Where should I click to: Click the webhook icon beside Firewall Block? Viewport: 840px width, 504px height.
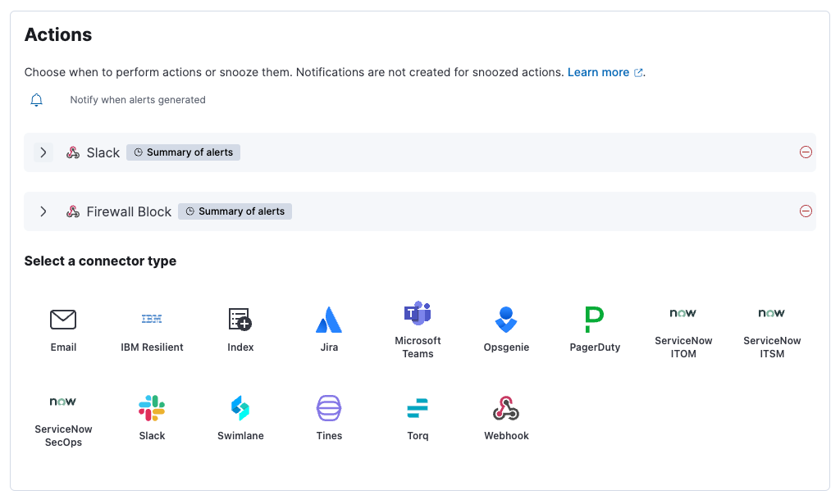click(73, 211)
